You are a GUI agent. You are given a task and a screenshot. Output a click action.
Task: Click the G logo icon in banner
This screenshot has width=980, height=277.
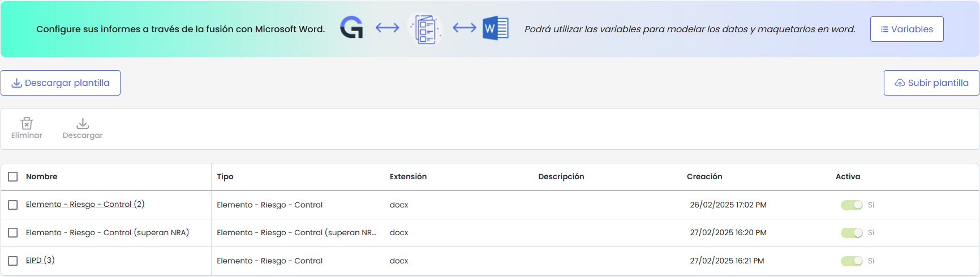(x=351, y=28)
